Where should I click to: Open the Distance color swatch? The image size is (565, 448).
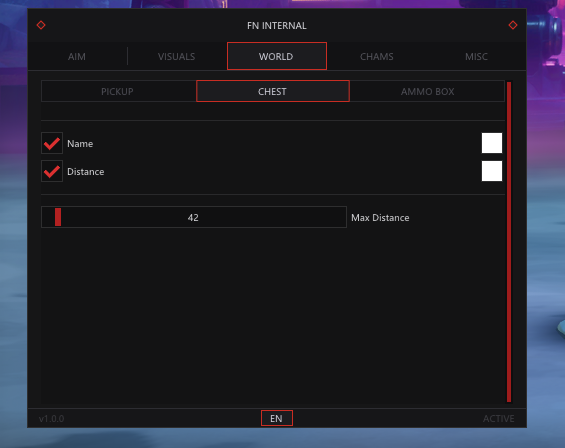tap(492, 171)
